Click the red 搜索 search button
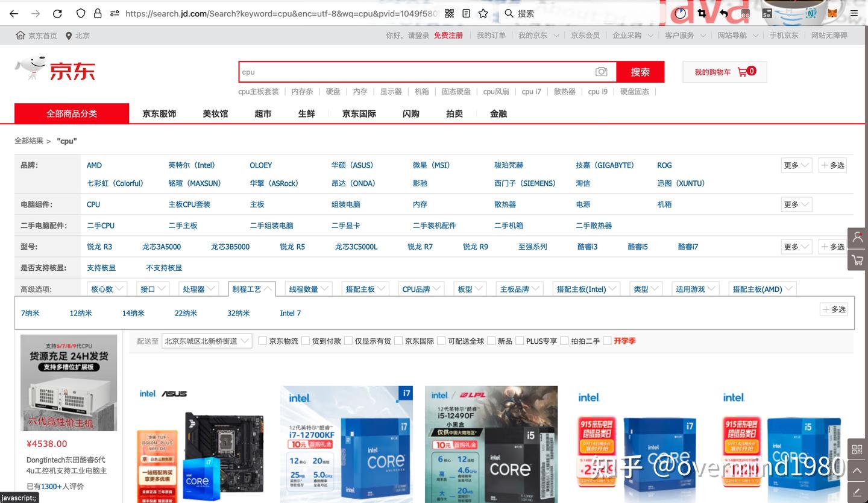 click(x=641, y=71)
